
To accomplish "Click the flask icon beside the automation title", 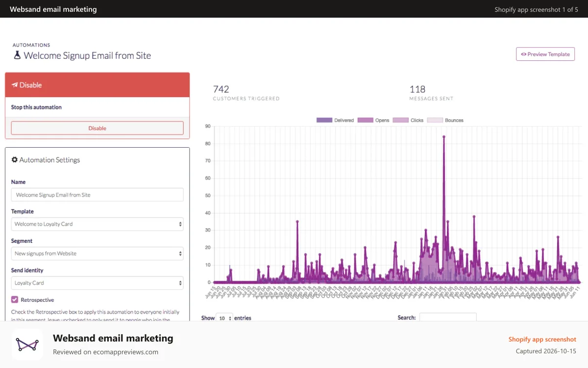I will click(17, 55).
